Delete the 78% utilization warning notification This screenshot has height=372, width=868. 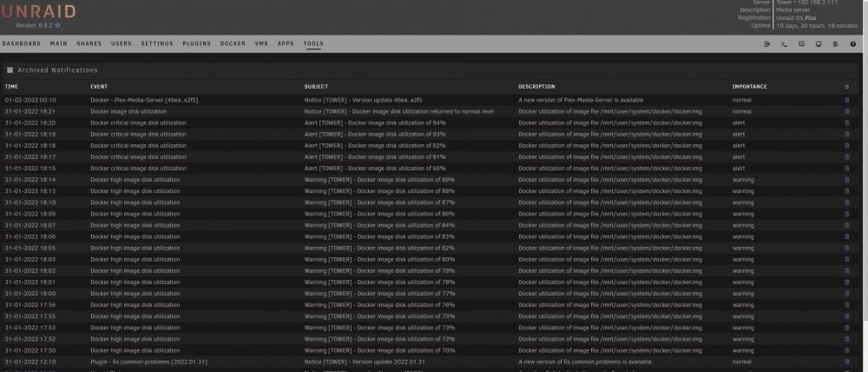pyautogui.click(x=846, y=282)
